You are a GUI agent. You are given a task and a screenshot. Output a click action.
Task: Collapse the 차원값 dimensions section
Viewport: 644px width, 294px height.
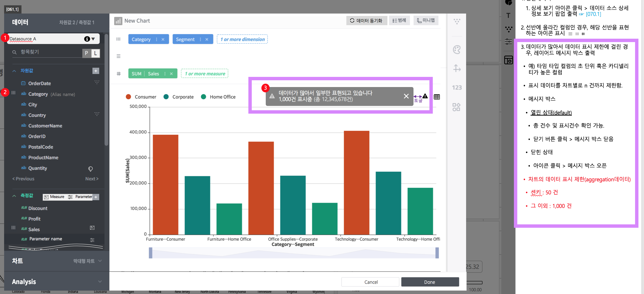14,71
